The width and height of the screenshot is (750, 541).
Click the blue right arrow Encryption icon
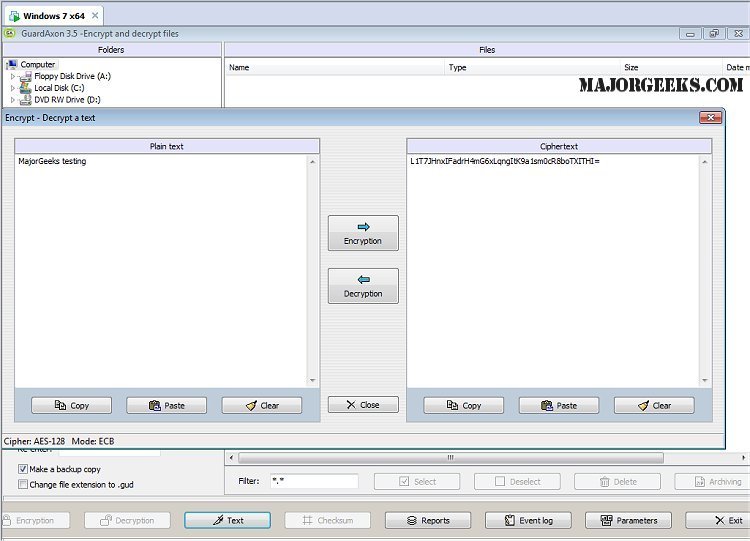click(x=364, y=227)
